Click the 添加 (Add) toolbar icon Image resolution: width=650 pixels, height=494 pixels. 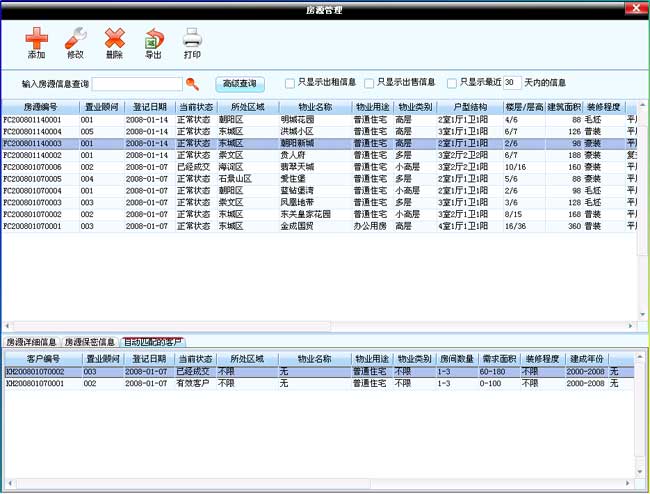36,39
